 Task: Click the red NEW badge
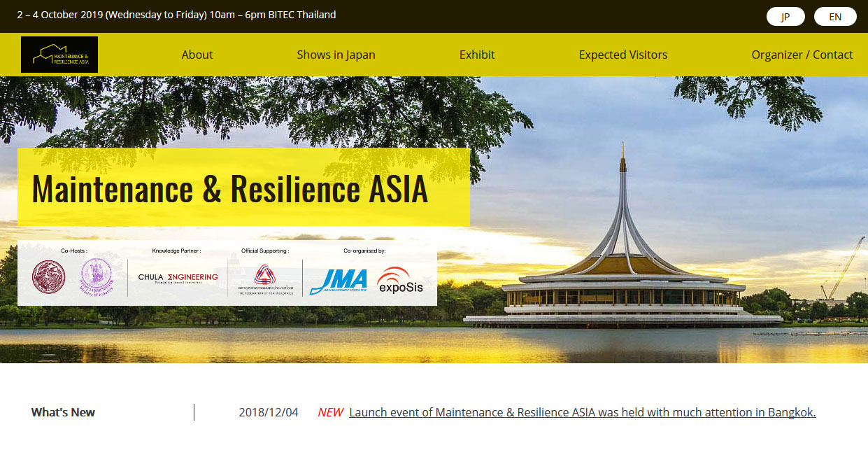pos(330,412)
